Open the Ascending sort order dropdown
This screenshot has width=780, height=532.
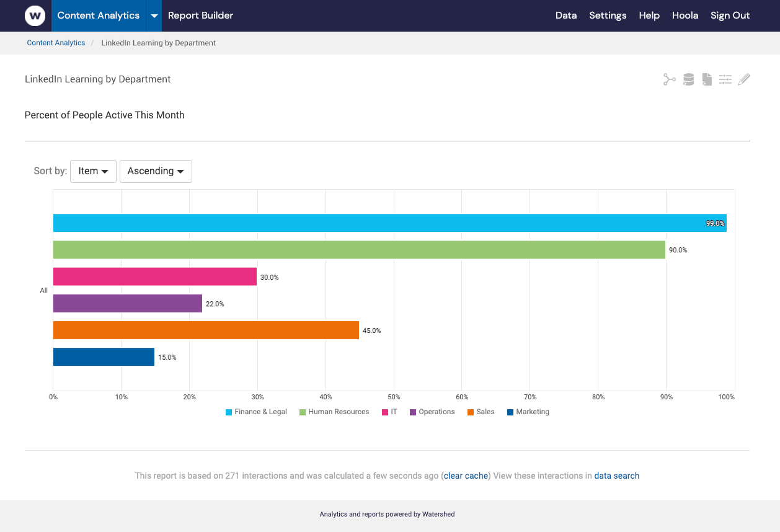(156, 171)
